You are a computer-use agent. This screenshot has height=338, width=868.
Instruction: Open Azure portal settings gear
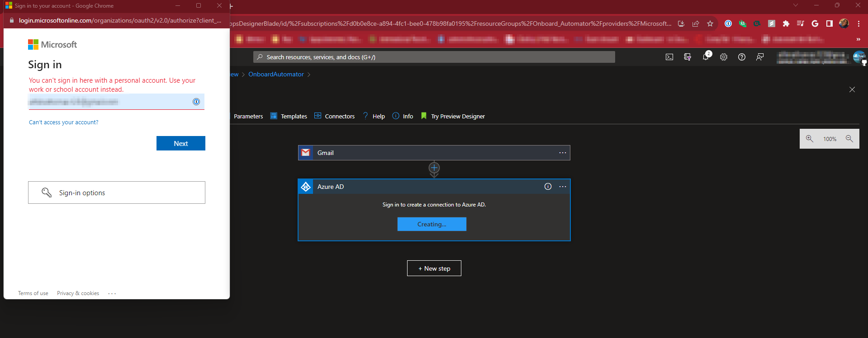[724, 57]
